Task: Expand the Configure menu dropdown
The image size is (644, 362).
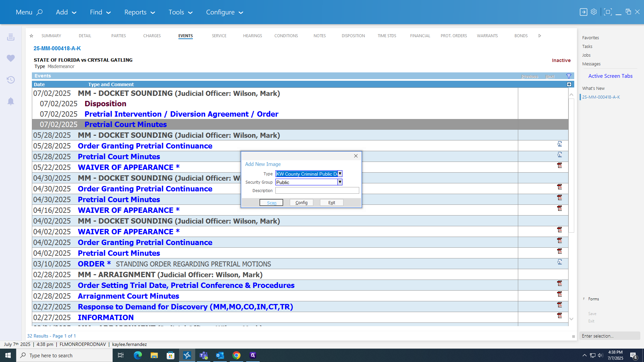Action: click(225, 12)
